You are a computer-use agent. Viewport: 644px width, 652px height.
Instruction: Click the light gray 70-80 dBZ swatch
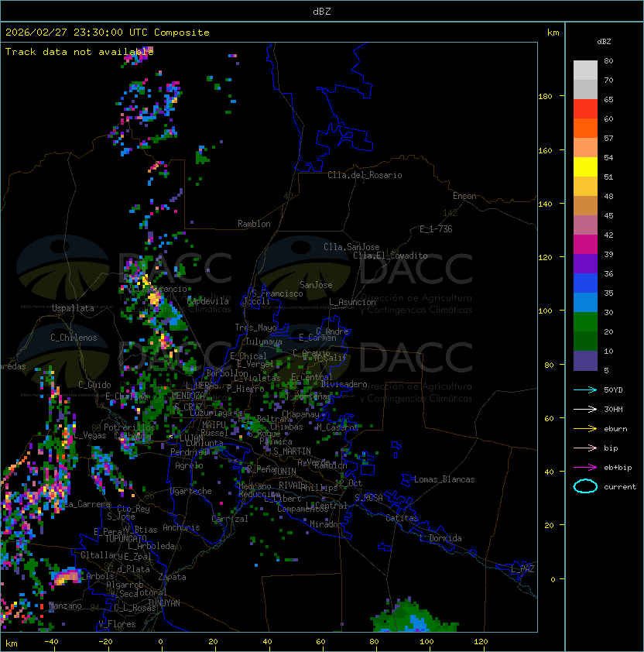pos(585,70)
